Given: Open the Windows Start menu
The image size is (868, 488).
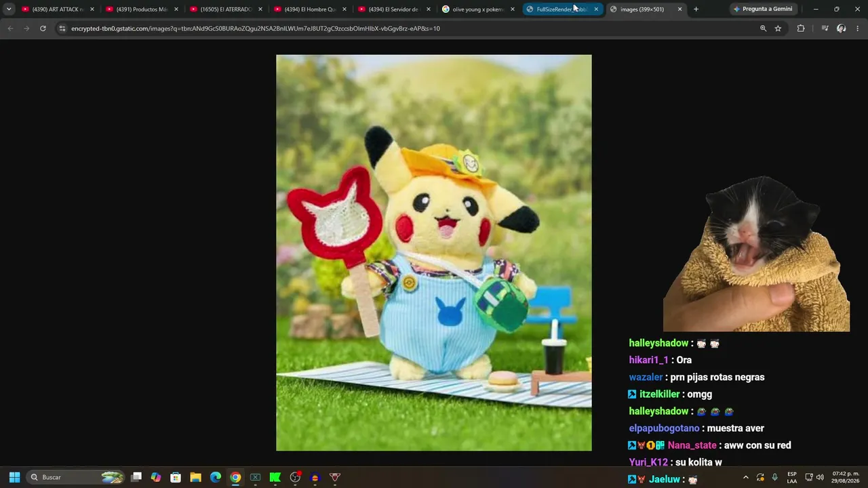Looking at the screenshot, I should [14, 477].
